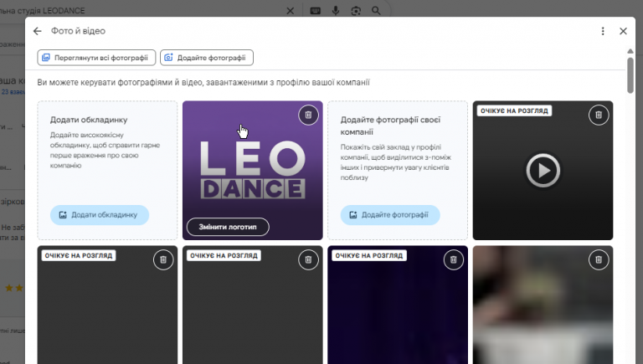Click scrollbar up arrow in dialog
643x364 pixels.
630,51
